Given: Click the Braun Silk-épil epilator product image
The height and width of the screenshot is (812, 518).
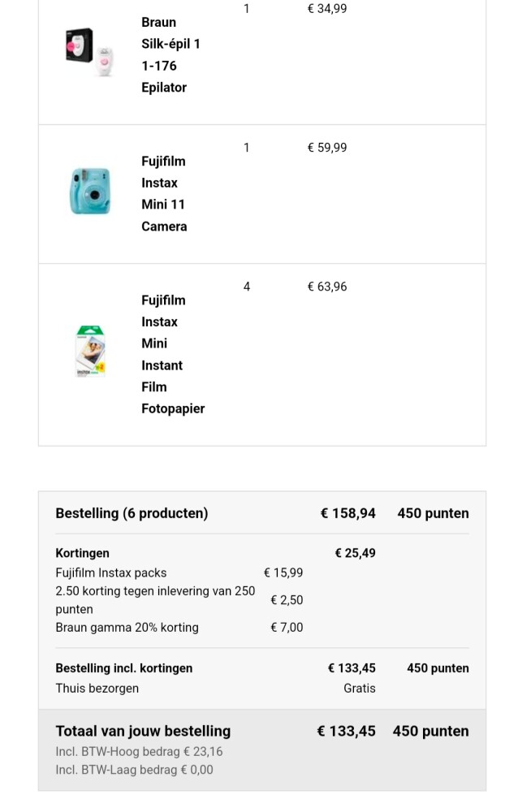Looking at the screenshot, I should click(x=89, y=52).
